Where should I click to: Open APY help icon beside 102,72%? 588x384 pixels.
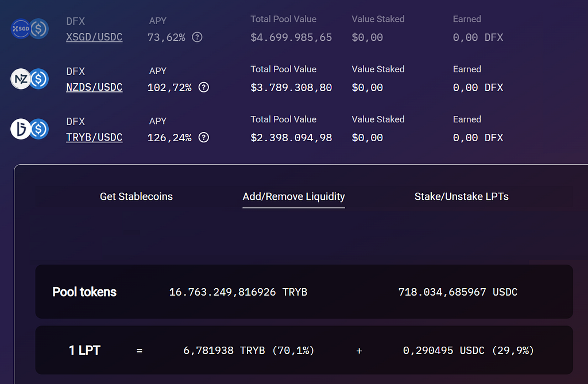point(204,87)
